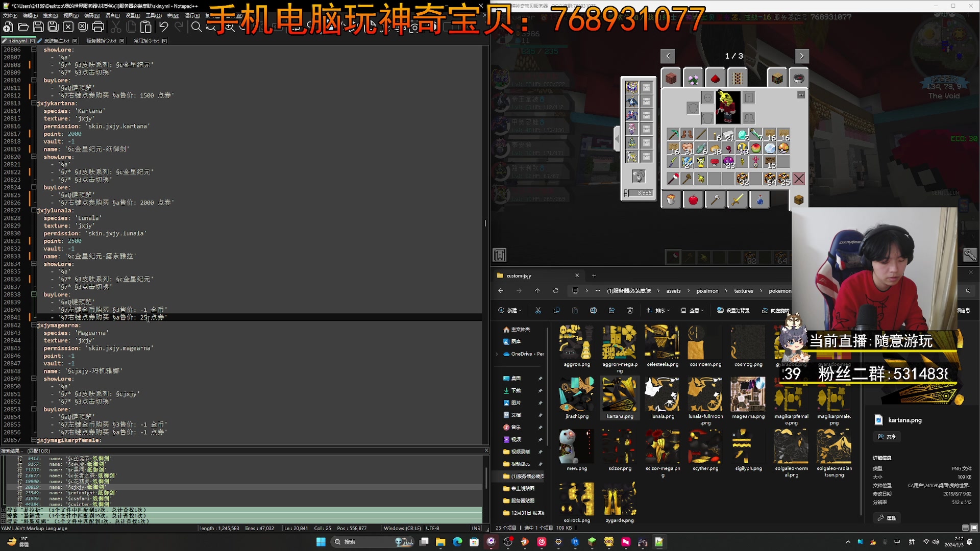
Task: Open the Microsoft Store taskbar icon
Action: [x=474, y=542]
